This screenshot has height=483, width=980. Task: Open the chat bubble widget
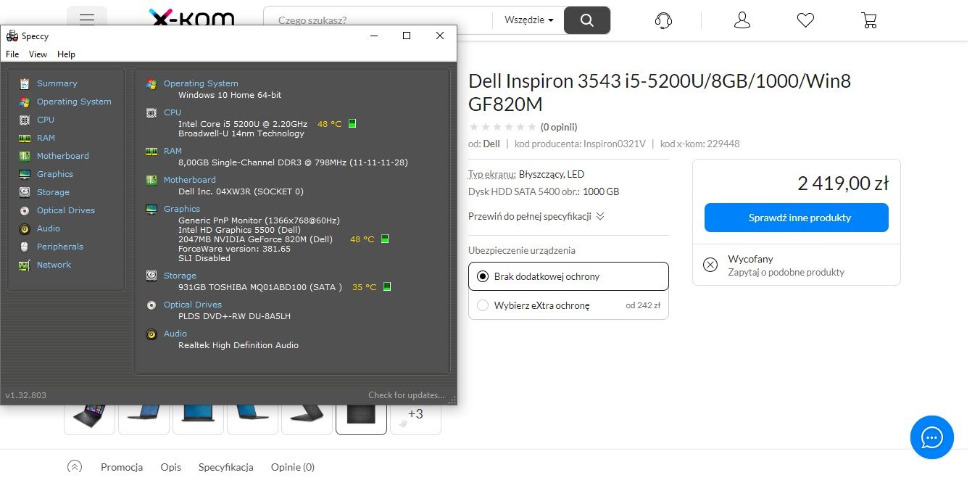pos(932,437)
